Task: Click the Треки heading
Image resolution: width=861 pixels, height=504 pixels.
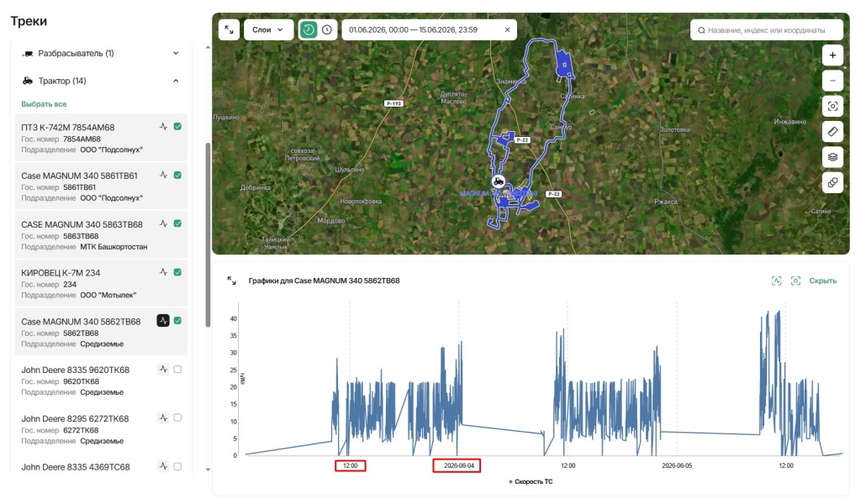Action: coord(29,21)
